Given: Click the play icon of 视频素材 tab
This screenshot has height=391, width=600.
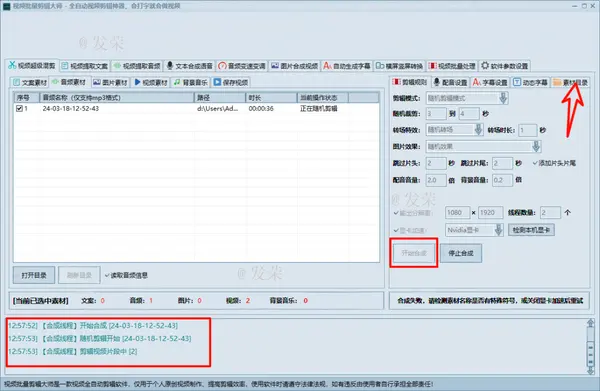Looking at the screenshot, I should pyautogui.click(x=137, y=82).
